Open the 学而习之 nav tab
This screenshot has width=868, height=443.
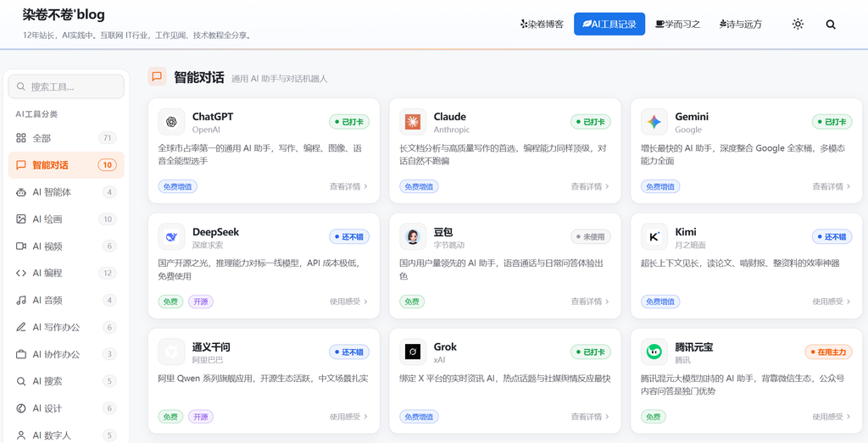click(x=677, y=25)
